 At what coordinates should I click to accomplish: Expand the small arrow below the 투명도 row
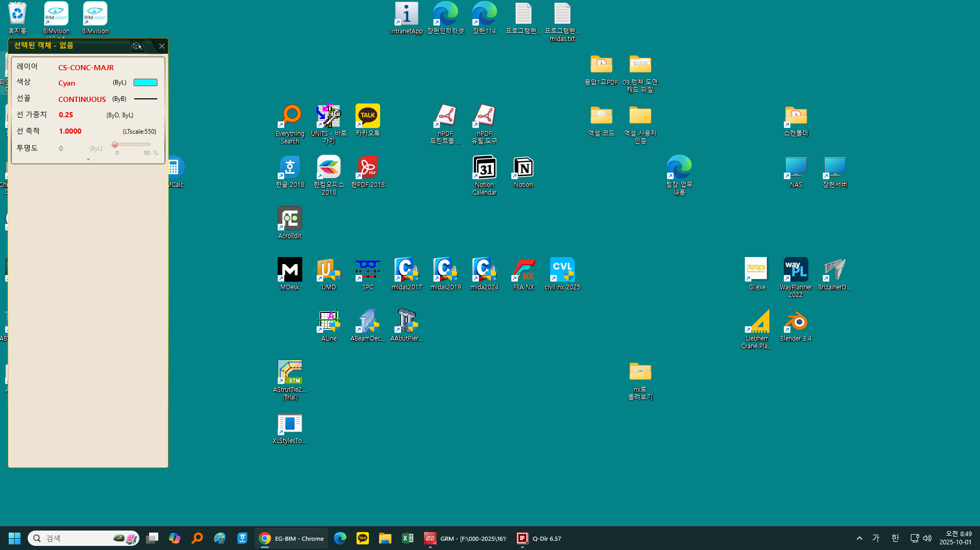tap(88, 160)
